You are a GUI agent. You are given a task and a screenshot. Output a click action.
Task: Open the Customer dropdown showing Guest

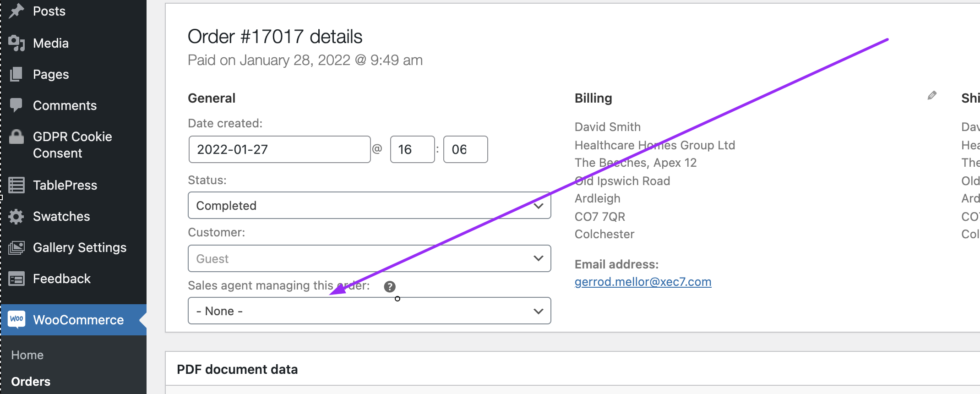[x=369, y=258]
